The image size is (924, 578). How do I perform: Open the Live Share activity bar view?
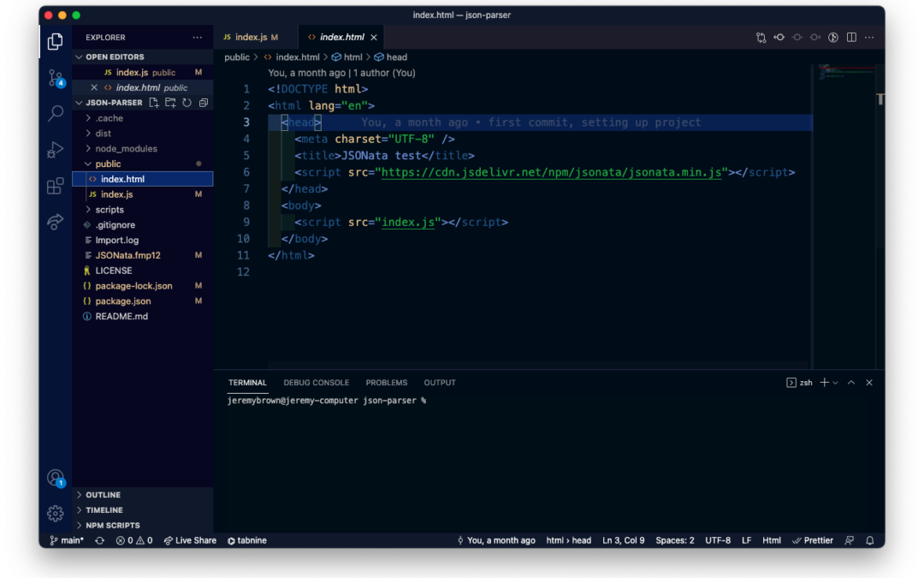click(56, 222)
